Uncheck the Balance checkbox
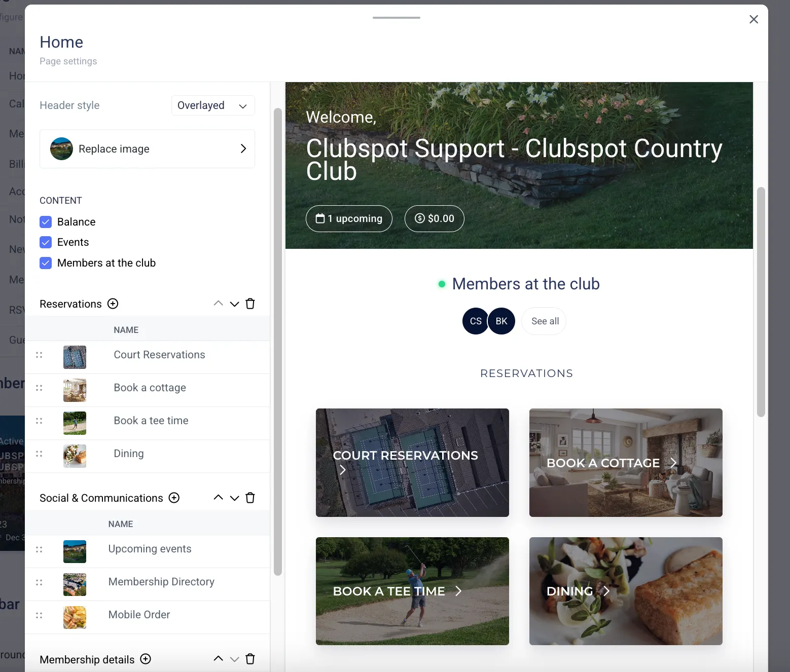This screenshot has width=790, height=672. coord(46,222)
